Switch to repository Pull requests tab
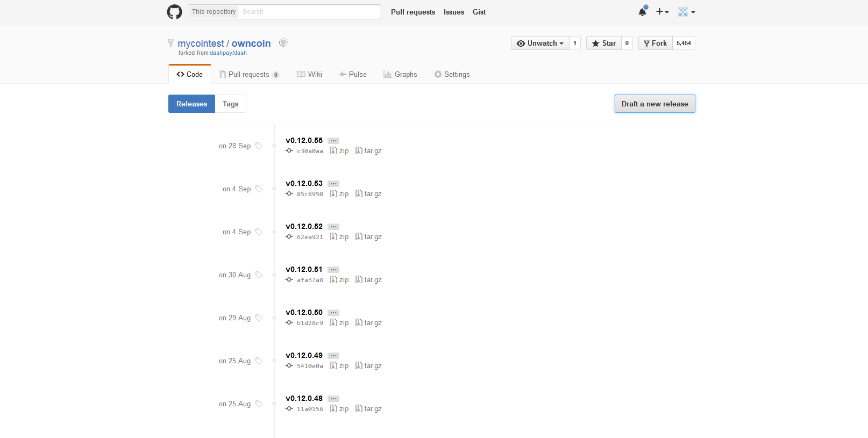The height and width of the screenshot is (438, 868). tap(249, 74)
